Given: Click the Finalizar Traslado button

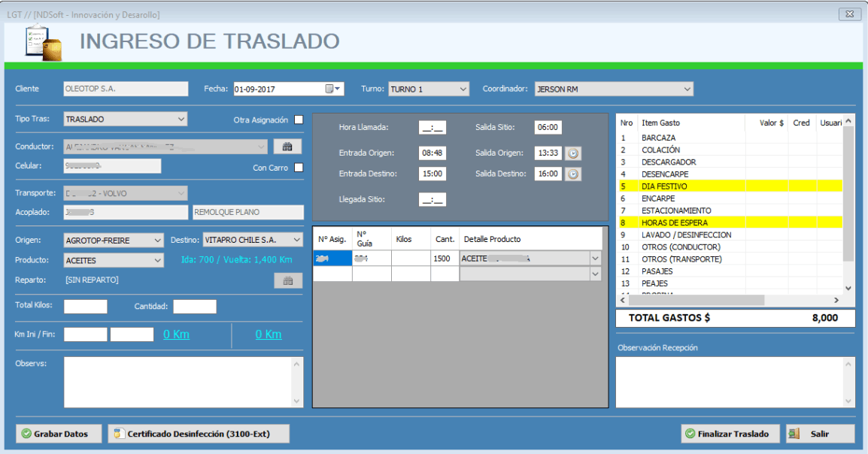Looking at the screenshot, I should coord(730,434).
